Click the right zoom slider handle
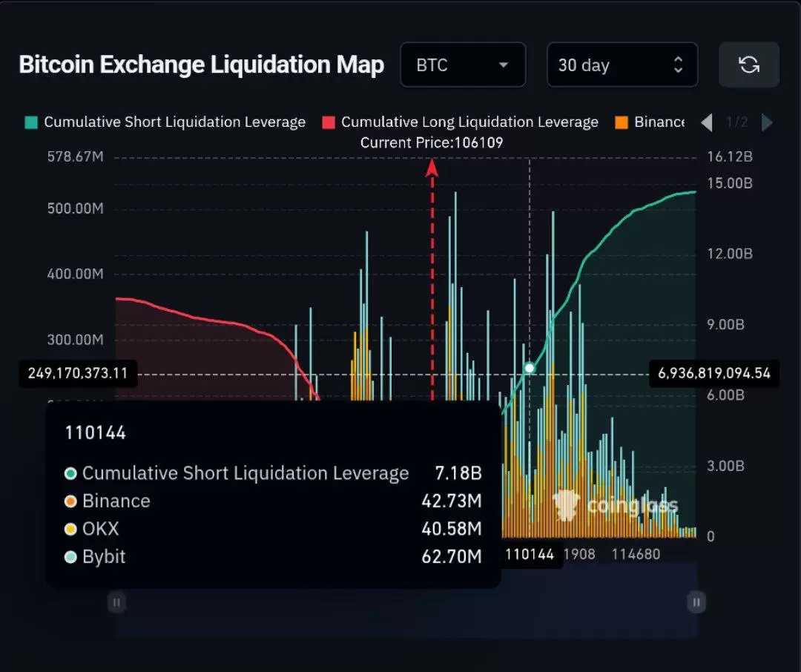 point(696,602)
